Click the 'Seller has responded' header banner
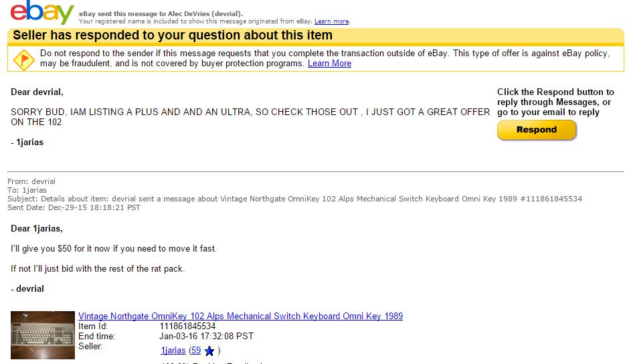This screenshot has width=633, height=364. [x=173, y=35]
